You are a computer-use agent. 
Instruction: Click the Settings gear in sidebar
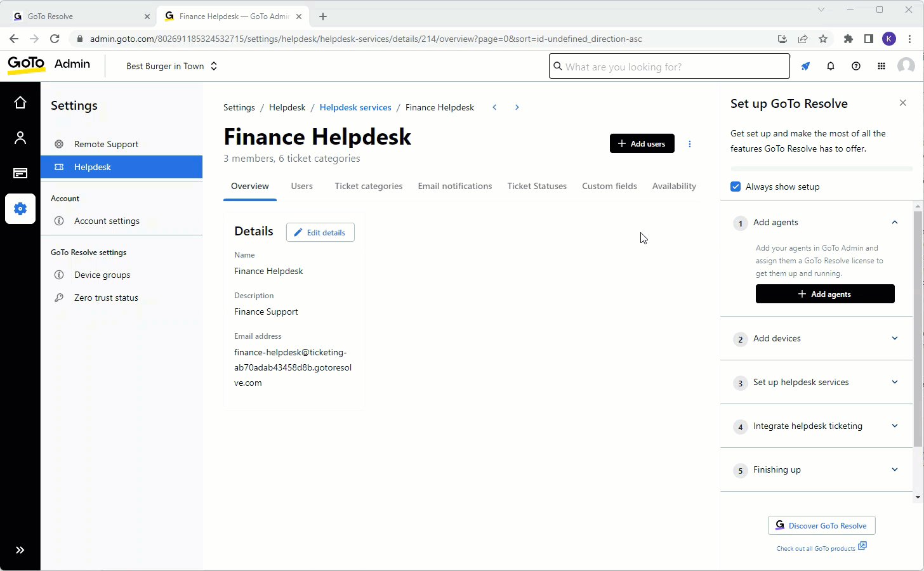coord(20,208)
